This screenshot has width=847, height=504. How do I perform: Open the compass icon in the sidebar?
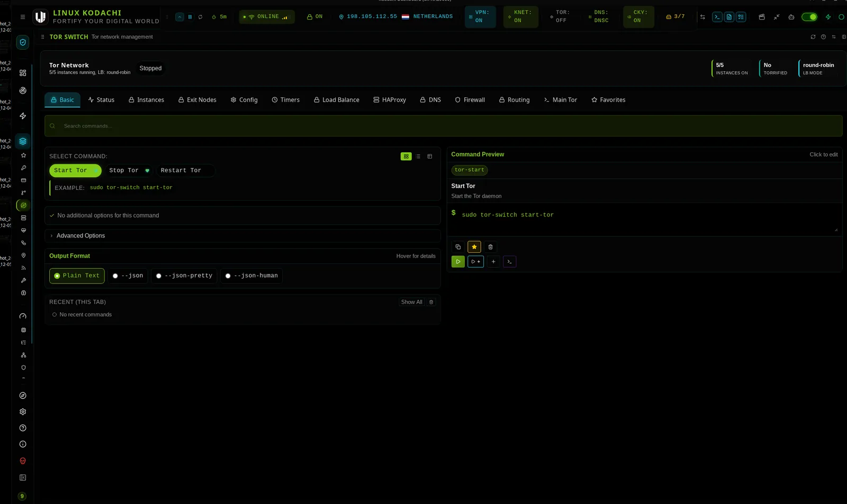click(23, 396)
